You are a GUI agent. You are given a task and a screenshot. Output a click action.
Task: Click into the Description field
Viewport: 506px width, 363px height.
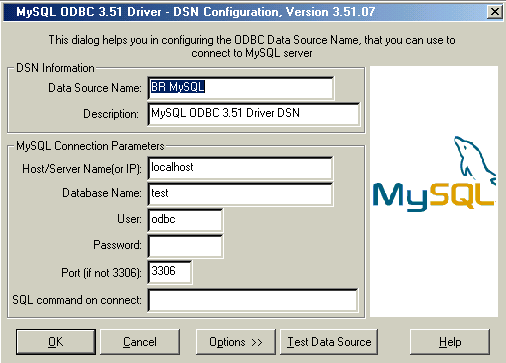pos(254,114)
